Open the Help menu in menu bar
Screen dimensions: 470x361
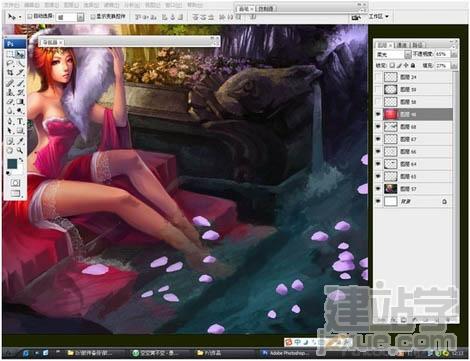[x=195, y=5]
